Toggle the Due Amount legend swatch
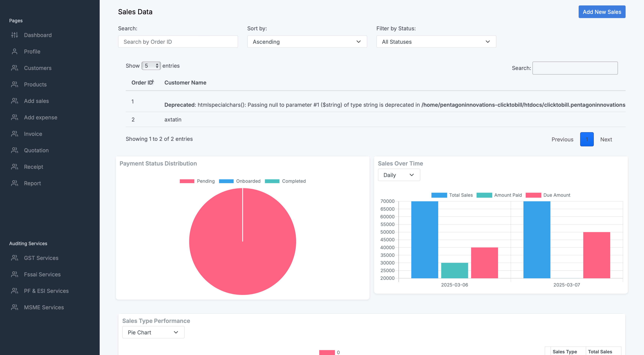Viewport: 644px width, 355px height. (533, 195)
